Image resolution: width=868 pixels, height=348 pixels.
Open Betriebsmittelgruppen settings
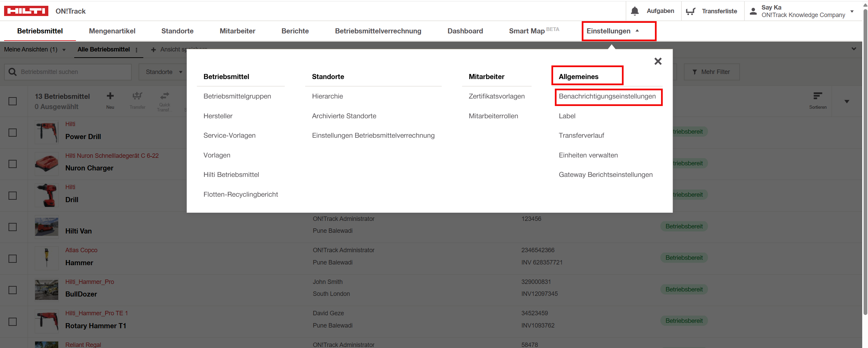(x=237, y=96)
